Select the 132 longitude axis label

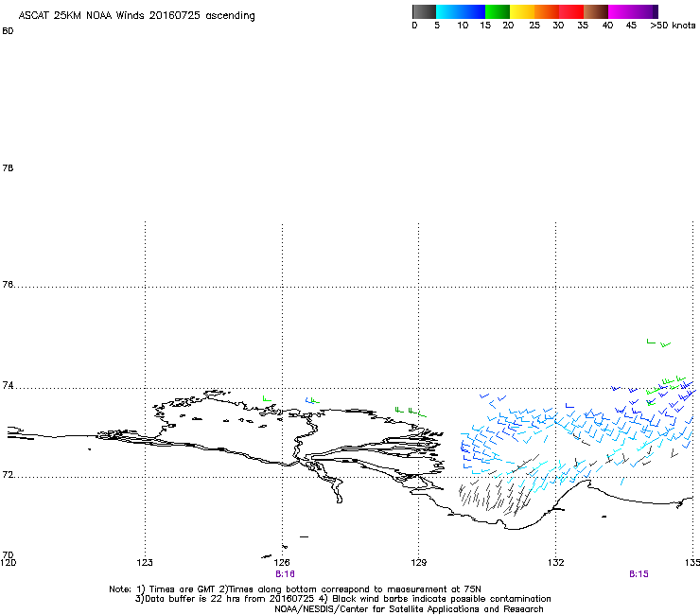(556, 562)
